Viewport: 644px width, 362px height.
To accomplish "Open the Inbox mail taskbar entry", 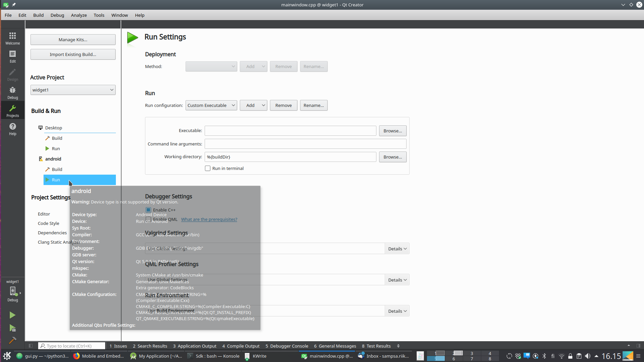I will point(384,356).
